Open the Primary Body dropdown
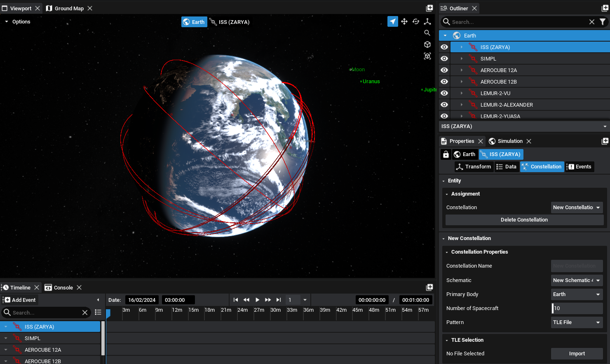 (577, 294)
